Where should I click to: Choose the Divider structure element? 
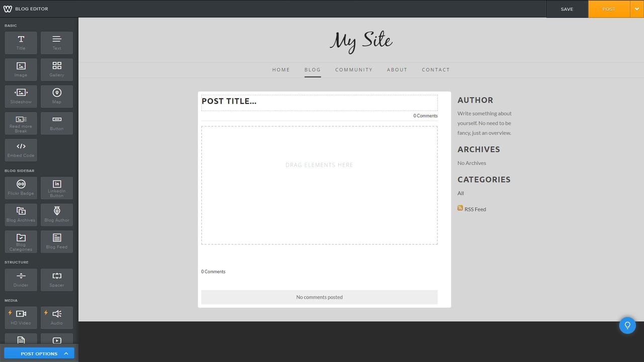pyautogui.click(x=21, y=280)
